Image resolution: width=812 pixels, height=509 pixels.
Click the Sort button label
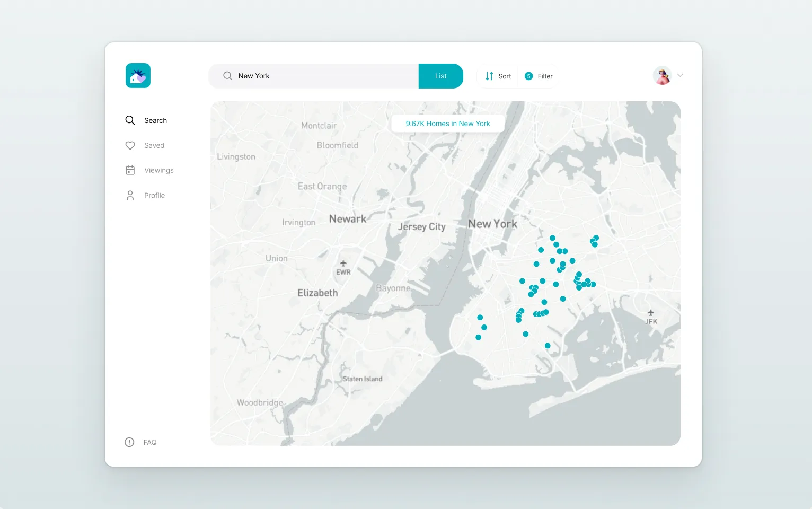point(505,76)
